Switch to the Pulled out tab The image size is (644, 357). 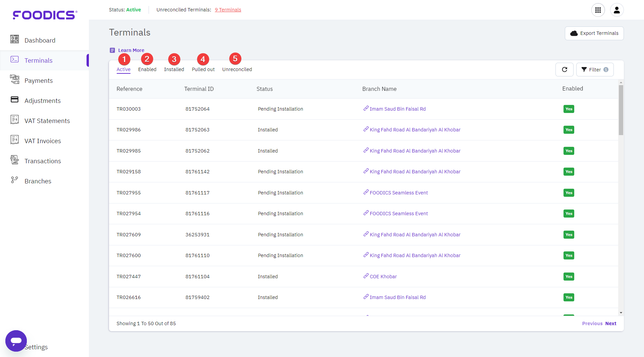pos(203,69)
